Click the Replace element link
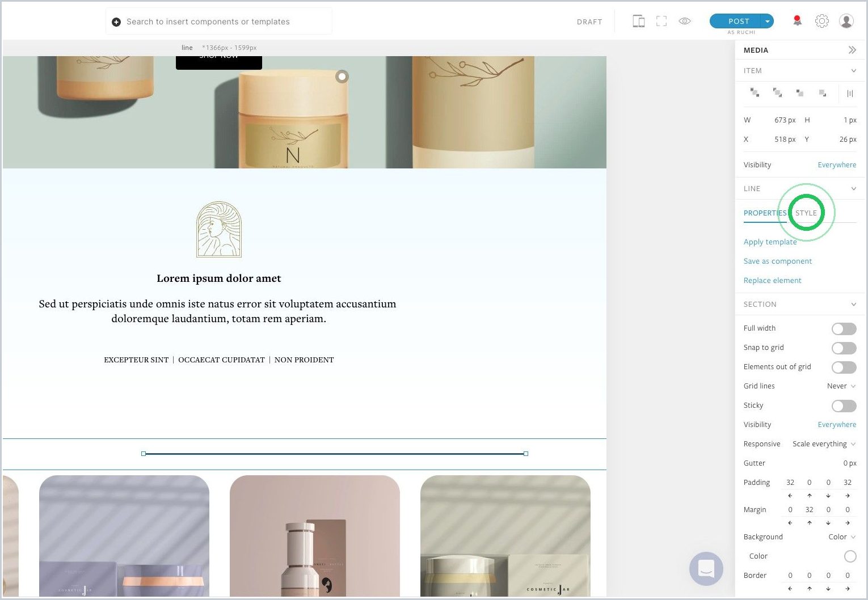Screen dimensions: 868x600 point(772,280)
